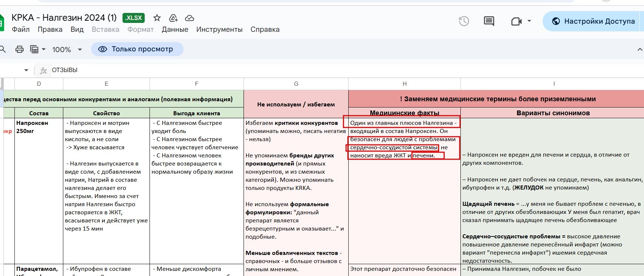Screen dimensions: 644x276
Task: Select column F header
Action: click(197, 84)
